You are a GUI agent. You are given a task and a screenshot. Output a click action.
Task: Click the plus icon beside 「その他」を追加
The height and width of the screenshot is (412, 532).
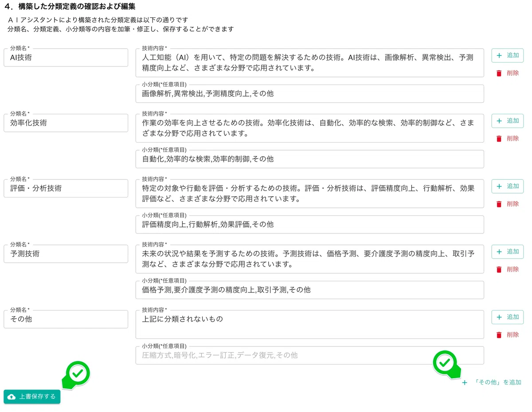tap(465, 383)
